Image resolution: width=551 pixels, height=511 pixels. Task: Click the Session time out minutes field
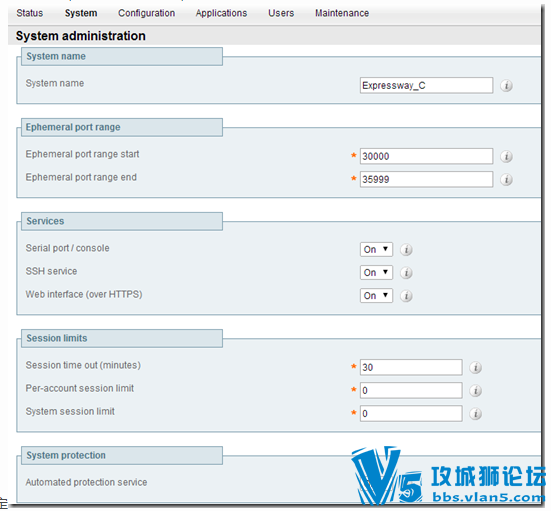coord(411,368)
